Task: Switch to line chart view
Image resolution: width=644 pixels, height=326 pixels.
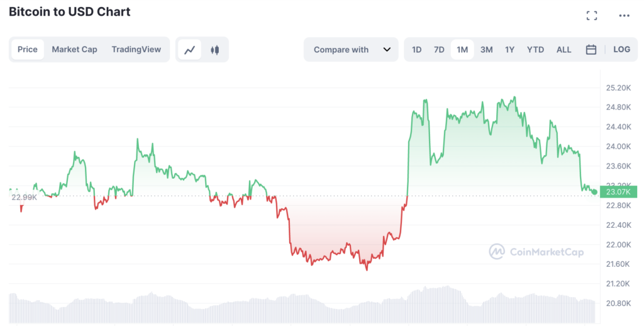Action: coord(189,50)
